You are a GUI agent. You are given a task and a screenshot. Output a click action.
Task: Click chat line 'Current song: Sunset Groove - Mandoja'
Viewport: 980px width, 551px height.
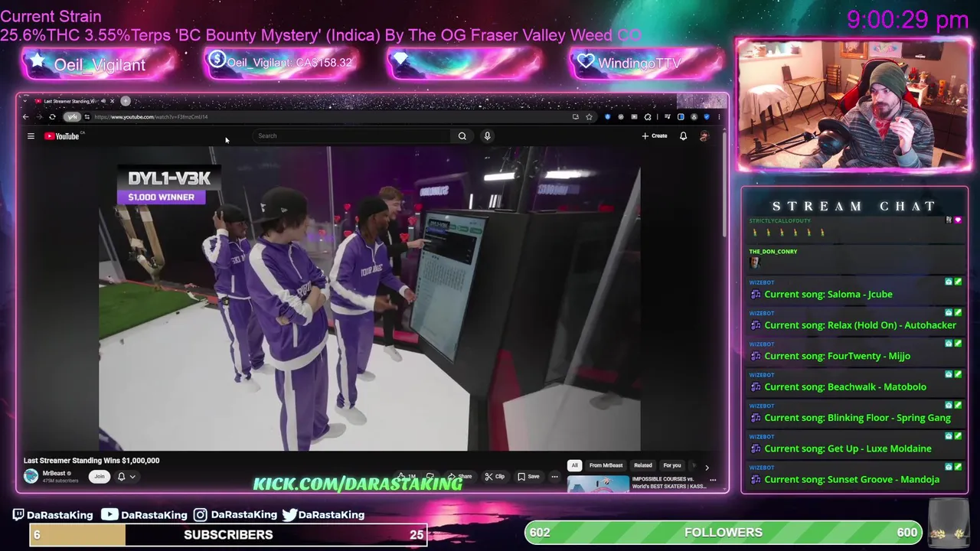pos(851,480)
